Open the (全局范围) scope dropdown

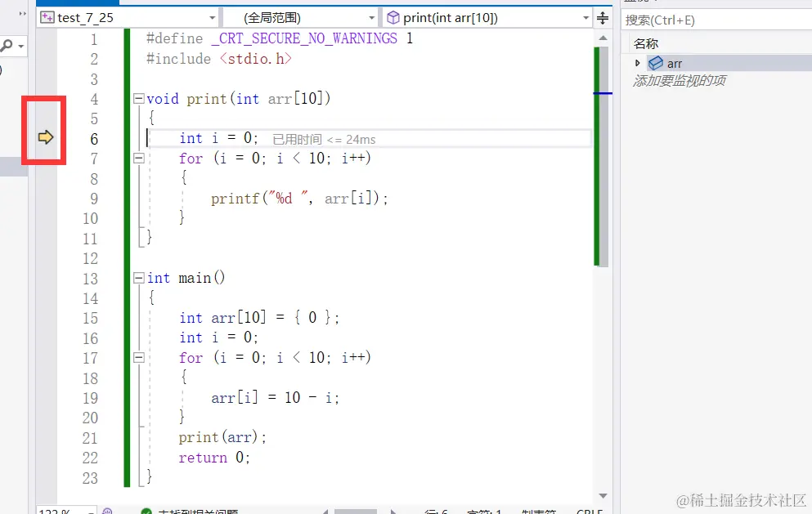[300, 18]
